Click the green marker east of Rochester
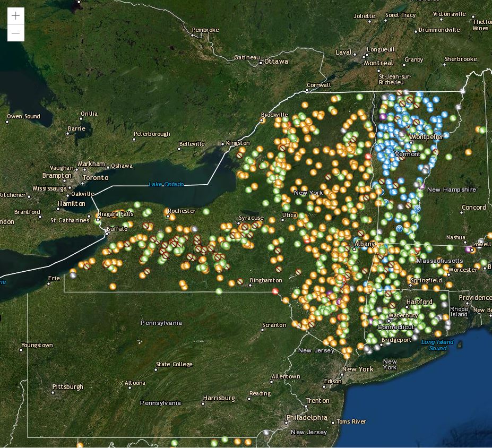This screenshot has width=492, height=448. [x=206, y=211]
